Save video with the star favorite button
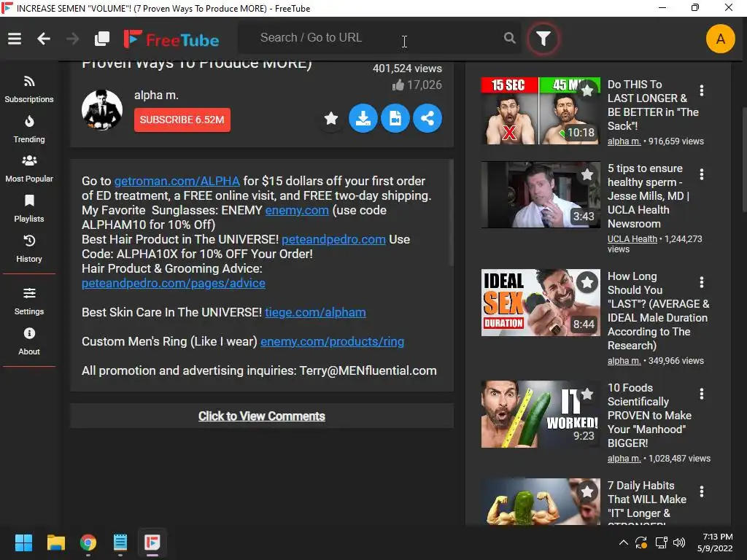Viewport: 747px width, 560px height. (x=331, y=118)
